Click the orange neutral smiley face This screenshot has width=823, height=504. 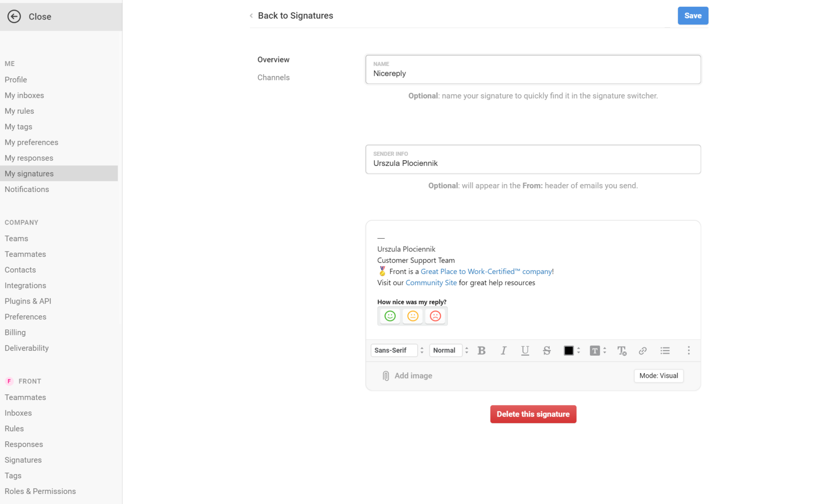coord(412,316)
